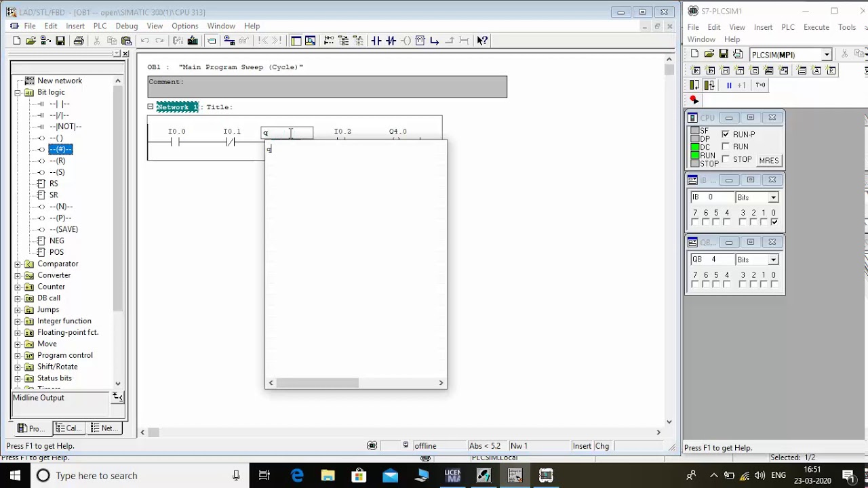Viewport: 868px width, 488px height.
Task: Click the New file icon in LAD/STL/FBD toolbar
Action: pyautogui.click(x=17, y=41)
